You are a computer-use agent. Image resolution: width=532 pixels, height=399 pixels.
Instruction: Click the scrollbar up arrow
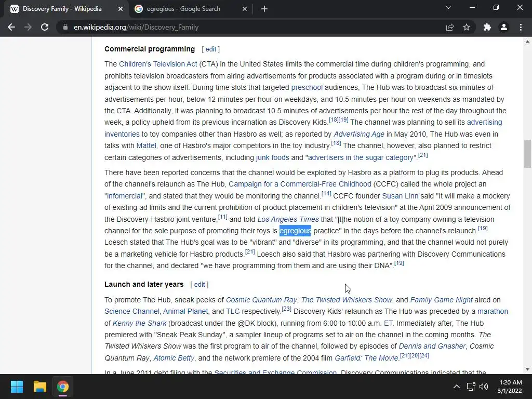[x=527, y=42]
